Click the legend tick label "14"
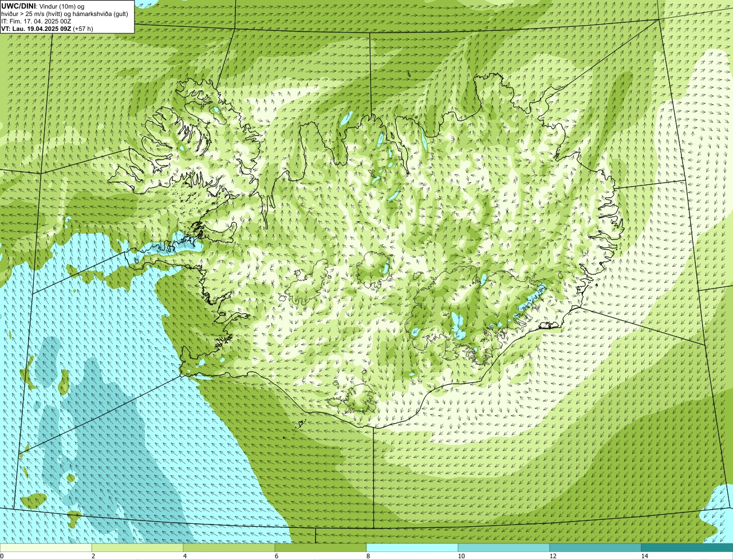Image resolution: width=733 pixels, height=560 pixels. click(x=644, y=556)
